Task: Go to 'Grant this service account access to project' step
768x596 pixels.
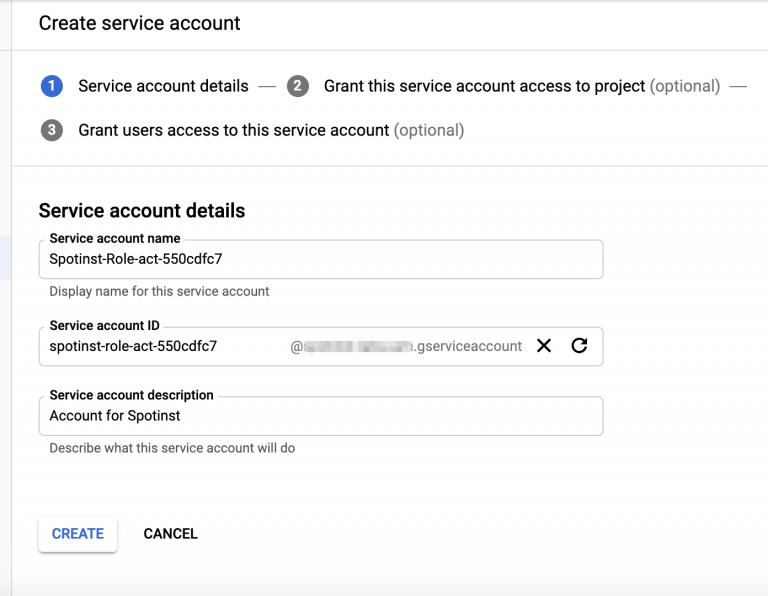Action: point(484,86)
